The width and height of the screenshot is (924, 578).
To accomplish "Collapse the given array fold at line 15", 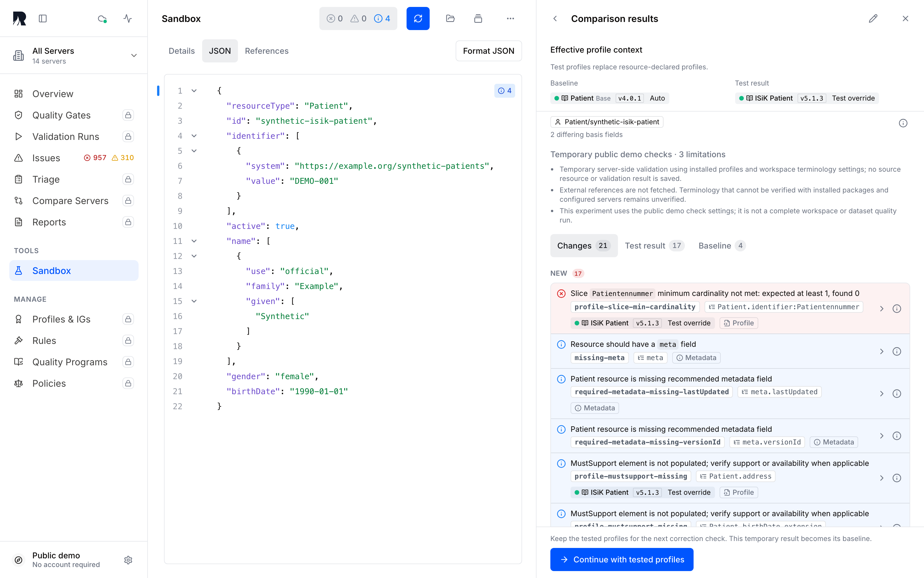I will (x=194, y=301).
